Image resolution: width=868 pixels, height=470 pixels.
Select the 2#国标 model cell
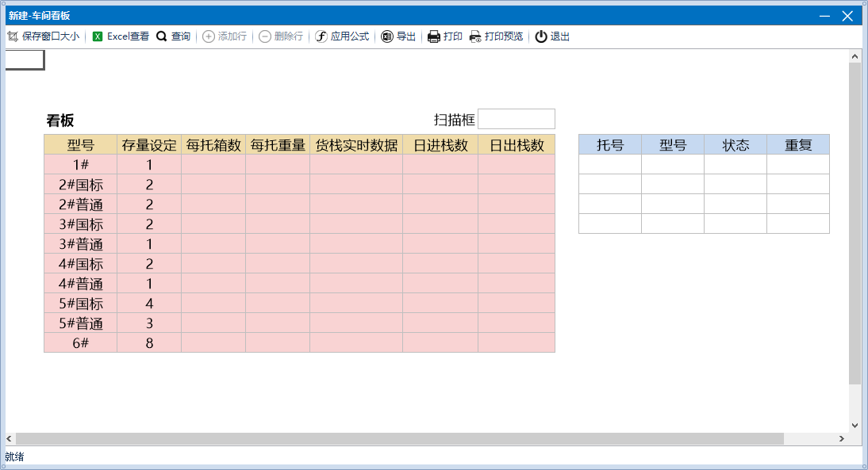(x=81, y=185)
